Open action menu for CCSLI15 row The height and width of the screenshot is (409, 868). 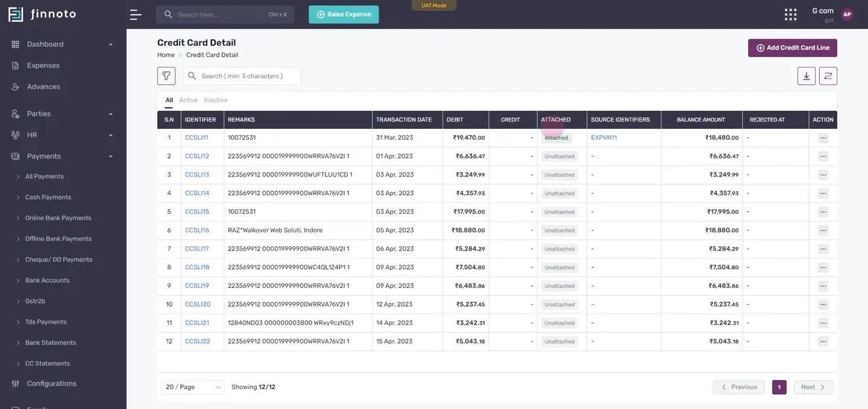coord(823,212)
